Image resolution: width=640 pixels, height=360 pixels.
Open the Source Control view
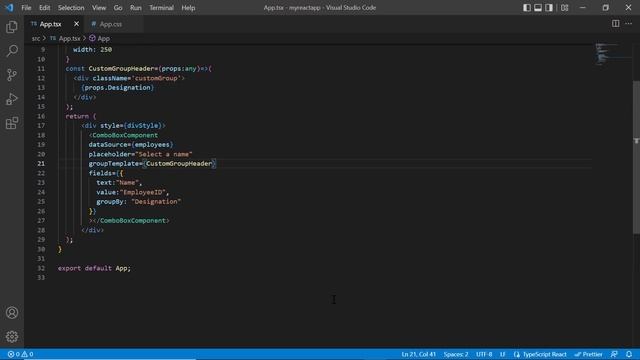pos(12,75)
